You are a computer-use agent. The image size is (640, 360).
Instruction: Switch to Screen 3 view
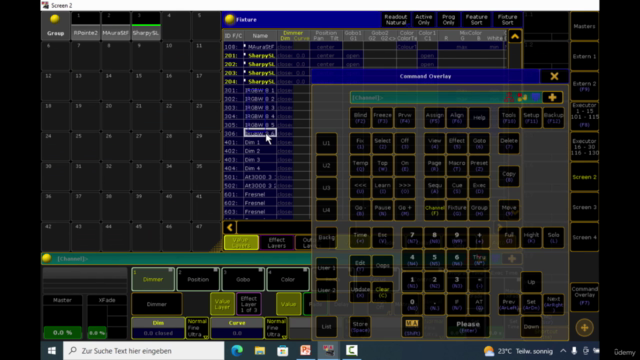click(x=584, y=207)
